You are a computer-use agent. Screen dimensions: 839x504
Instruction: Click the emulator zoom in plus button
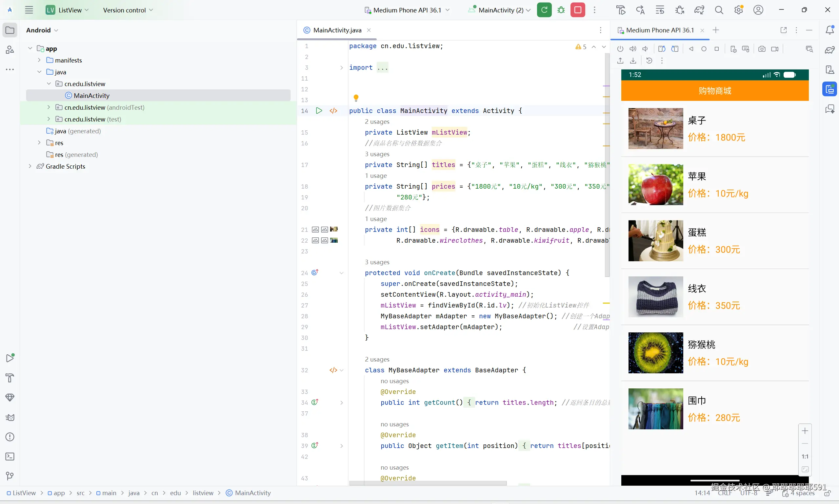(x=805, y=431)
